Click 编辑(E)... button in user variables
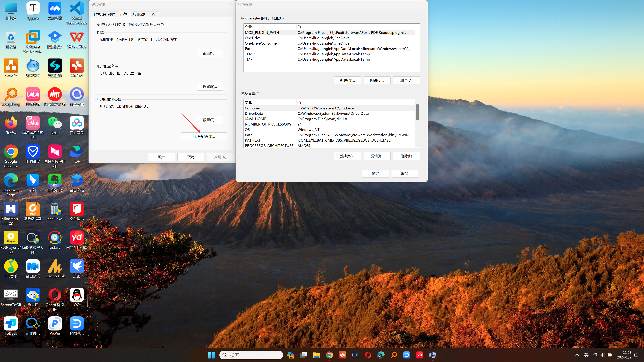Viewport: 644px width, 362px height. coord(377,80)
